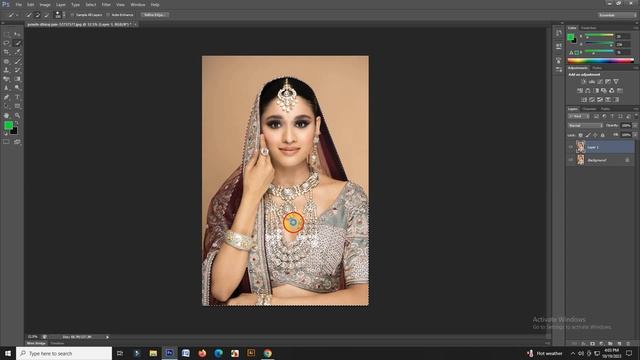
Task: Hide the Background layer eye icon
Action: click(x=571, y=160)
